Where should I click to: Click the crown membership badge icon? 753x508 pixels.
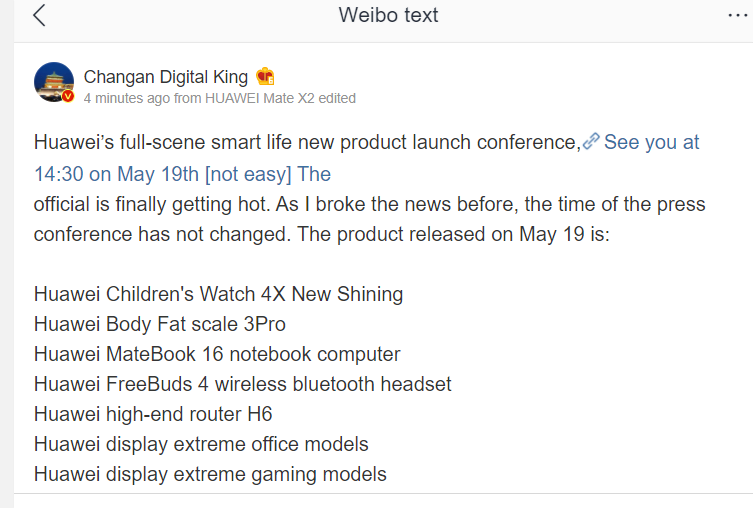pyautogui.click(x=265, y=76)
